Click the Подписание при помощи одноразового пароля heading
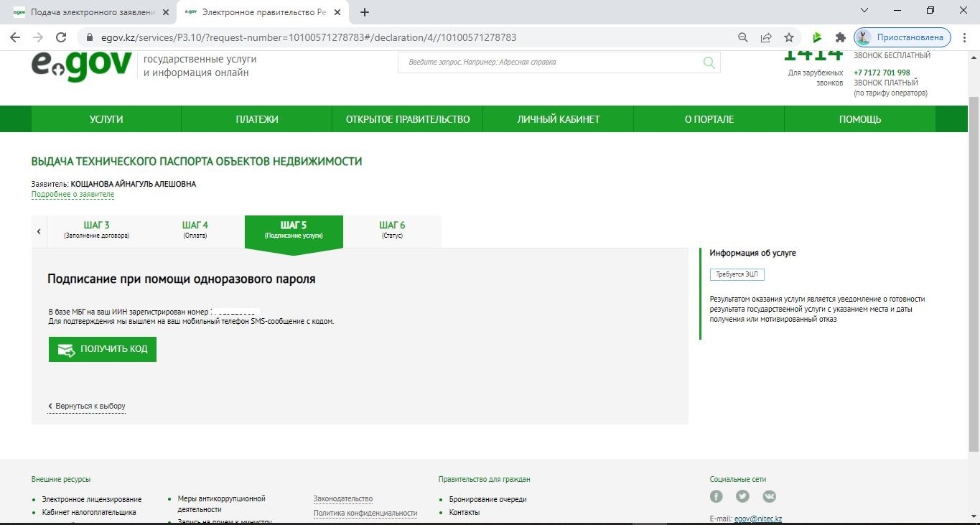This screenshot has height=525, width=980. click(181, 279)
